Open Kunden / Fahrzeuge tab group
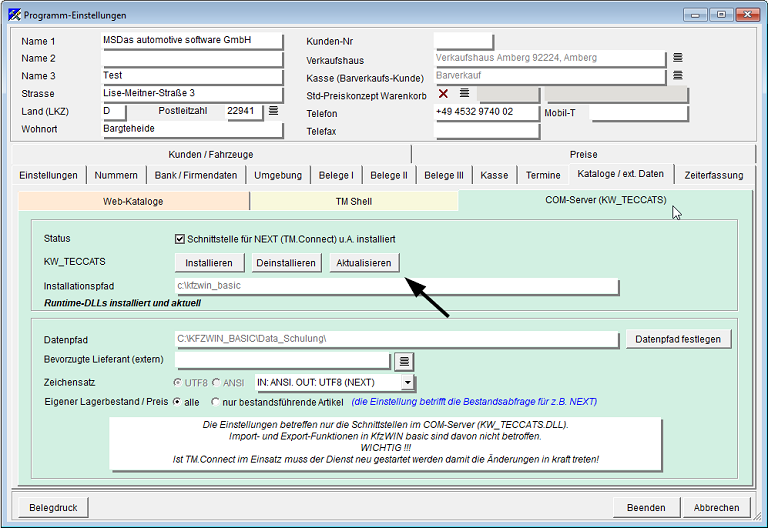This screenshot has width=768, height=528. (x=211, y=154)
